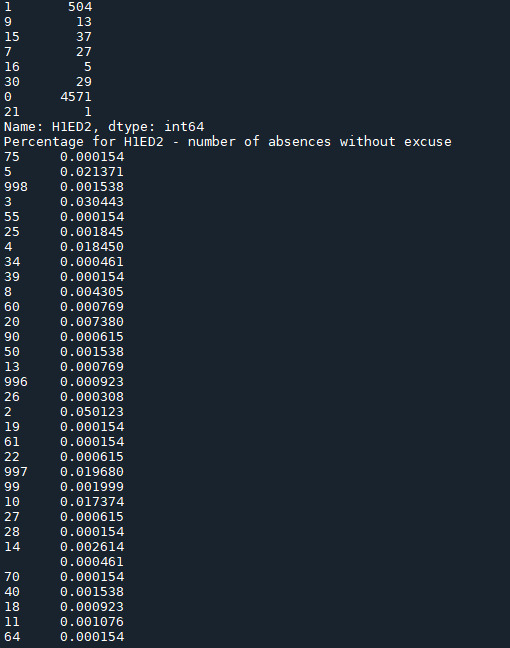The width and height of the screenshot is (510, 648).
Task: Click the value 0.019680
Action: pyautogui.click(x=92, y=472)
